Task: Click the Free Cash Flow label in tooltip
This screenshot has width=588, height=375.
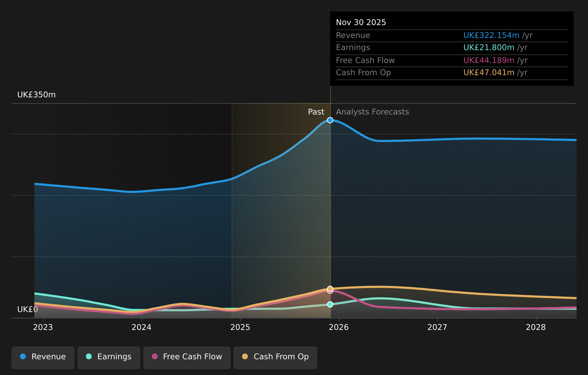Action: 365,60
